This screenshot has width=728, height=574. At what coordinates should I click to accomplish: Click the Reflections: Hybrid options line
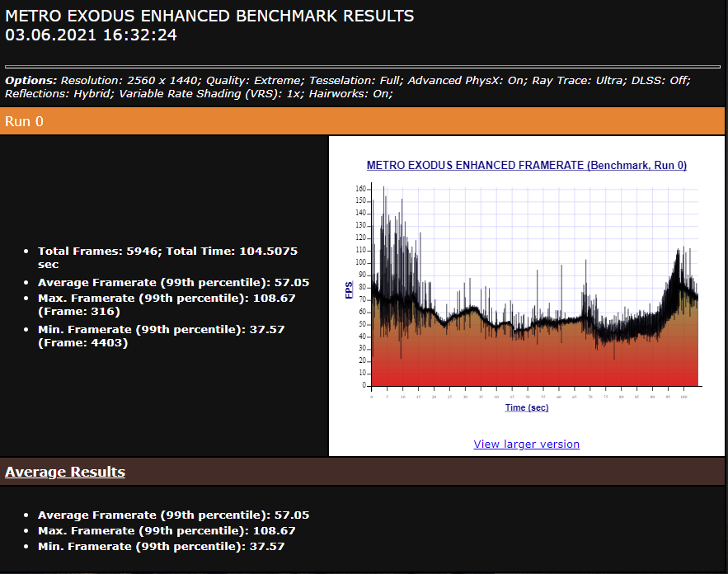[x=199, y=94]
